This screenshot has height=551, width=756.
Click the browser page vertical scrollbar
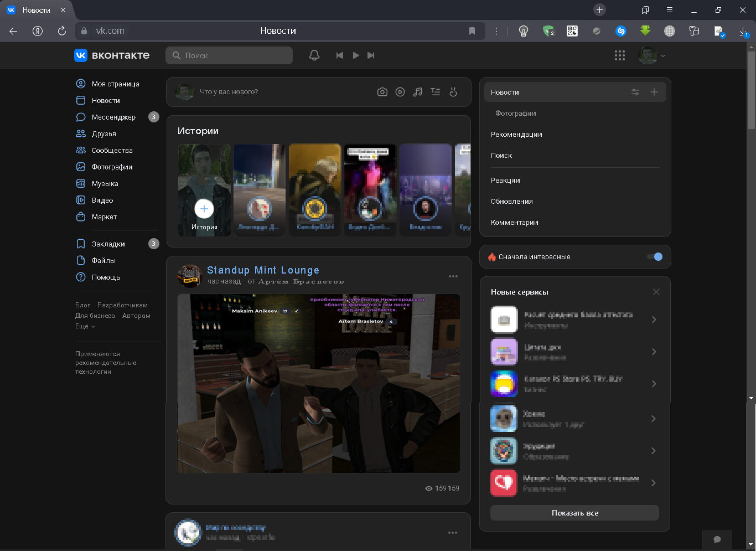pyautogui.click(x=751, y=90)
